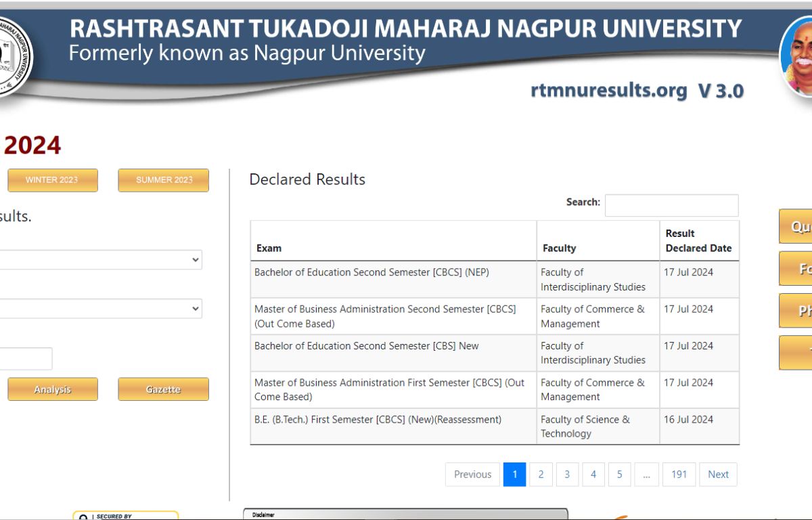Sort table by Exam column header
Viewport: 812px width, 520px height.
pos(393,241)
